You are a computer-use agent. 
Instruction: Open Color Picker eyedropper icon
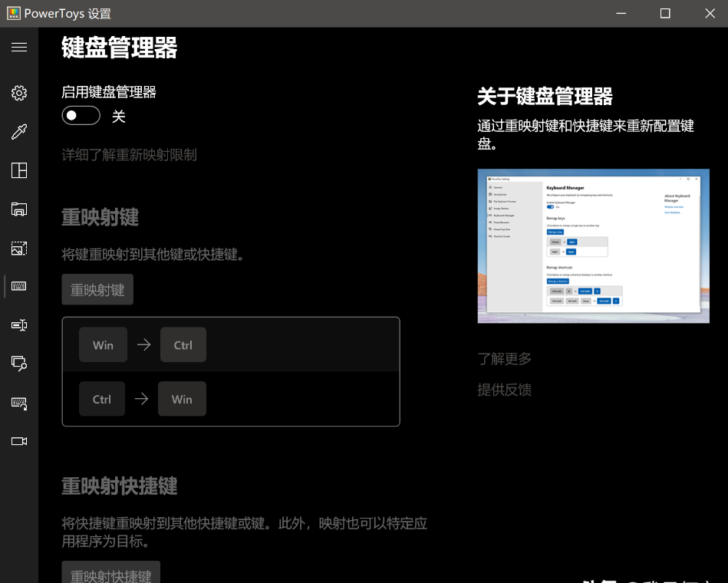coord(19,132)
